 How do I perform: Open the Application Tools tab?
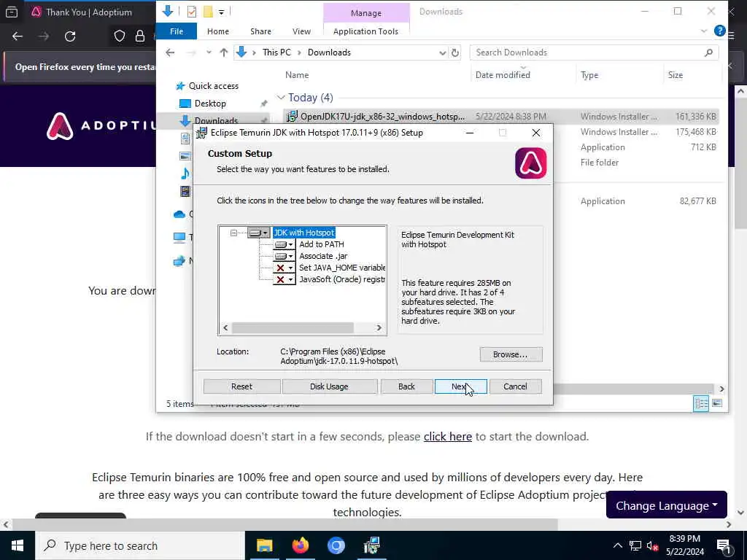366,31
